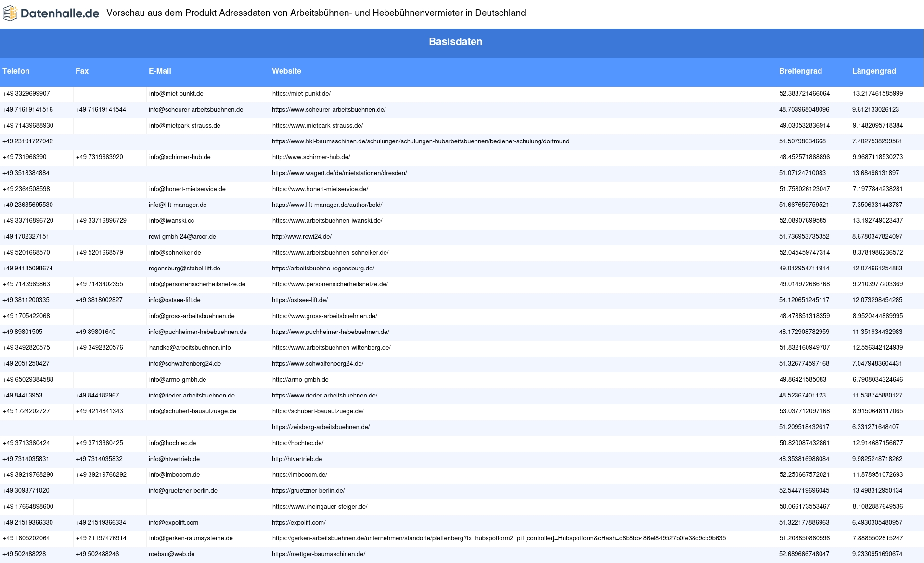Select phone number +49 94185098674

28,269
